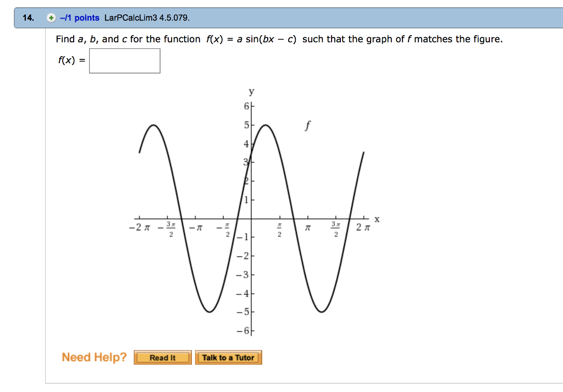563x392 pixels.
Task: Click the x axis label on the figure
Action: (376, 218)
